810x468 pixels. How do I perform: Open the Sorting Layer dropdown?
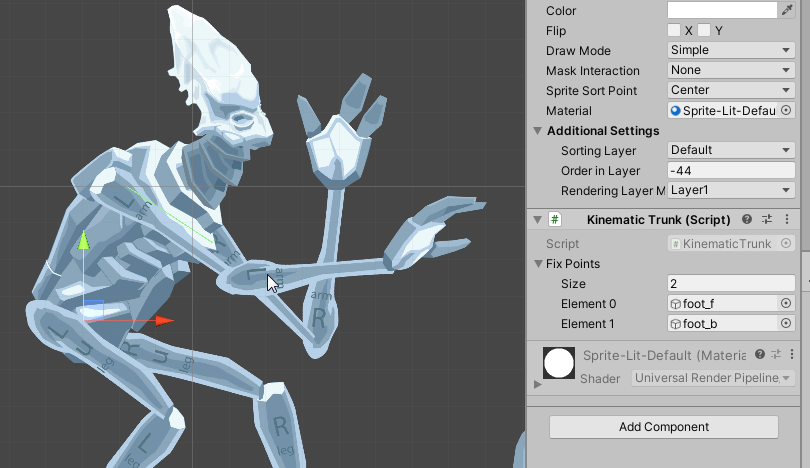click(731, 150)
